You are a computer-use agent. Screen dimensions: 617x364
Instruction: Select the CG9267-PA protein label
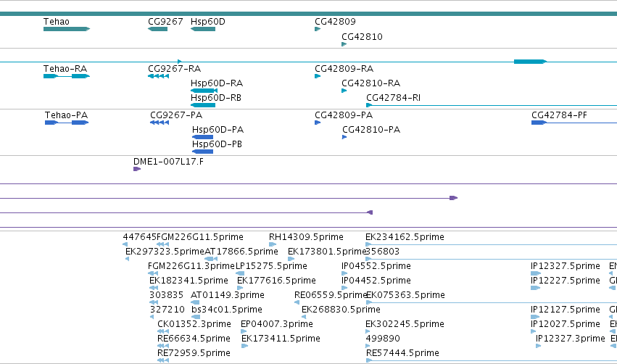coord(176,115)
